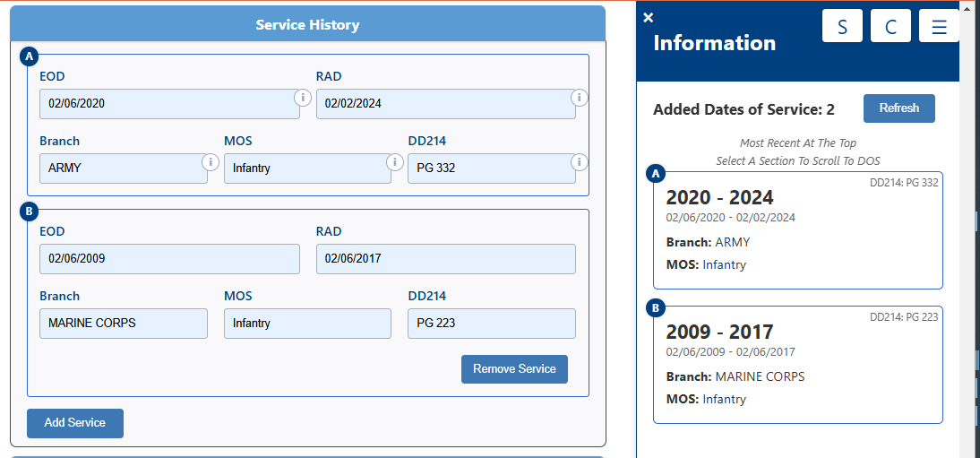Click the Branch: MARINE CORPS line in the card
This screenshot has height=458, width=980.
click(x=735, y=376)
